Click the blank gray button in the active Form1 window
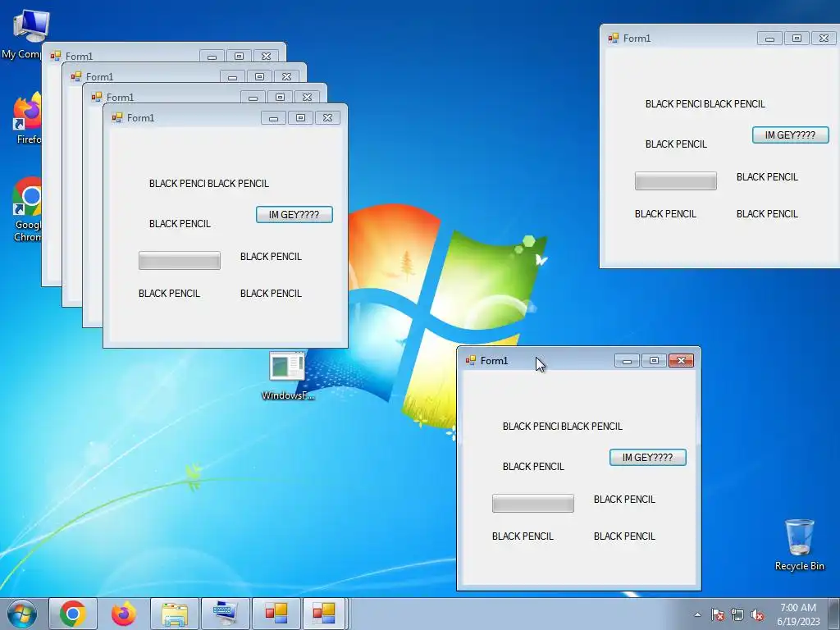This screenshot has height=630, width=840. (x=533, y=504)
